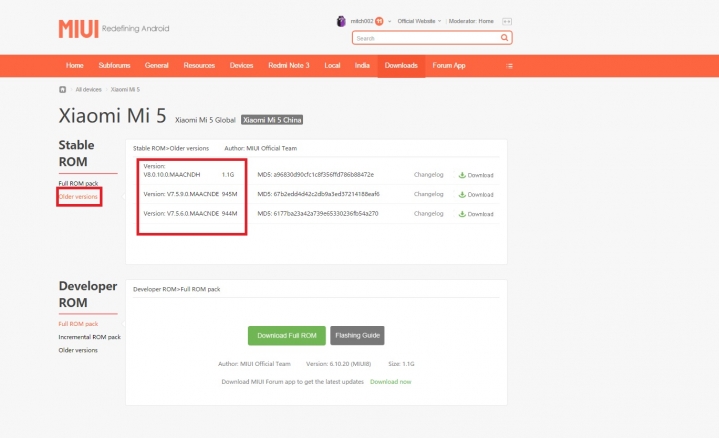Image resolution: width=719 pixels, height=438 pixels.
Task: Click the logout icon after Moderator: Home
Action: pyautogui.click(x=507, y=22)
